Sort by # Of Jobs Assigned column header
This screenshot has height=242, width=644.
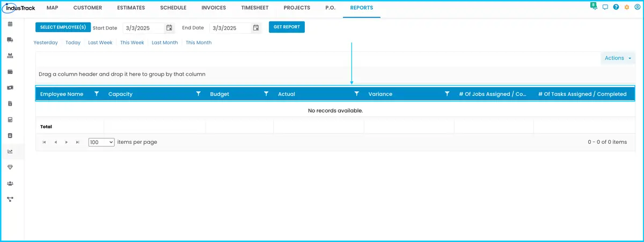click(x=493, y=94)
